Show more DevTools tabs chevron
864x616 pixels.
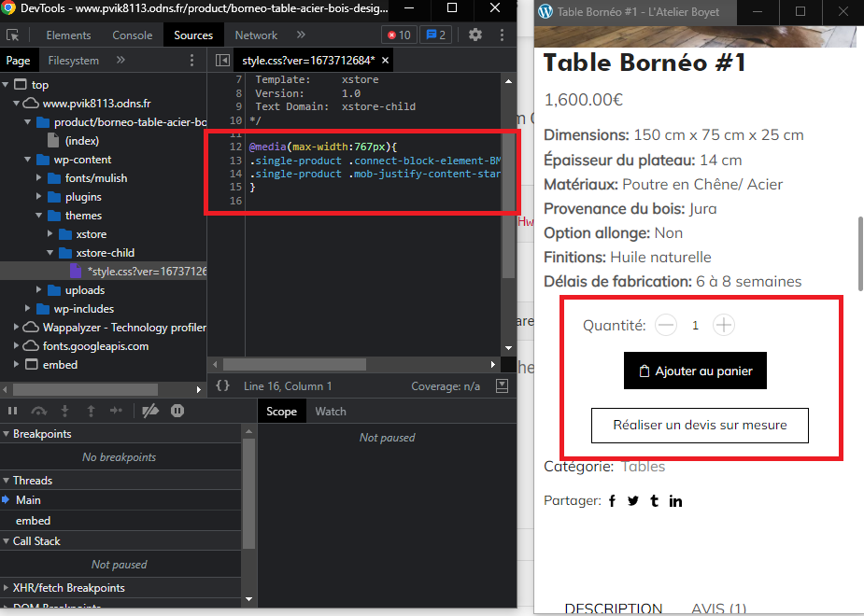[x=301, y=35]
